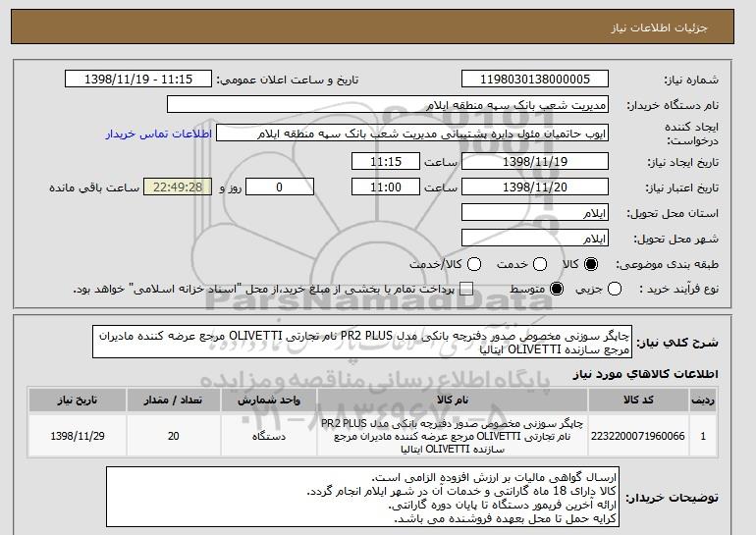The image size is (756, 535).
Task: Click the remaining time countdown 22:49:28
Action: click(x=178, y=187)
